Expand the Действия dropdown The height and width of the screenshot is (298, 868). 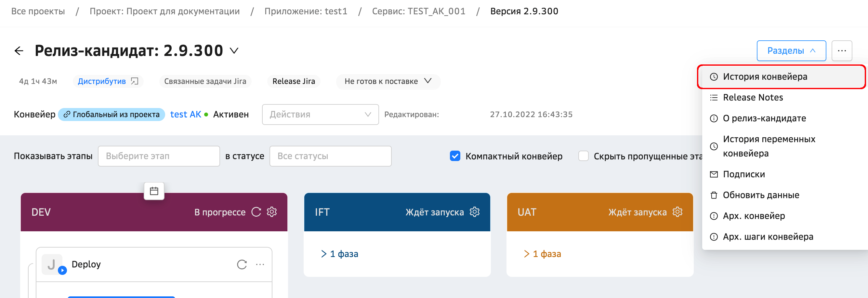pos(320,115)
